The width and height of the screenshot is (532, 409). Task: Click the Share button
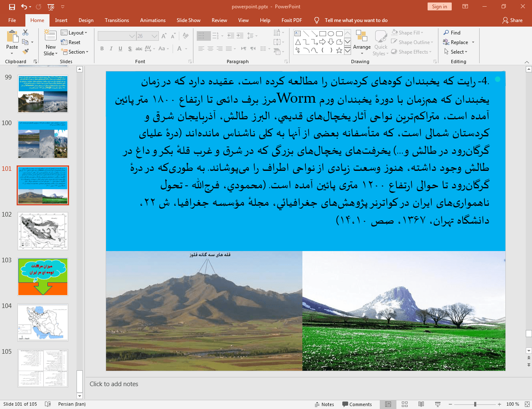coord(512,20)
